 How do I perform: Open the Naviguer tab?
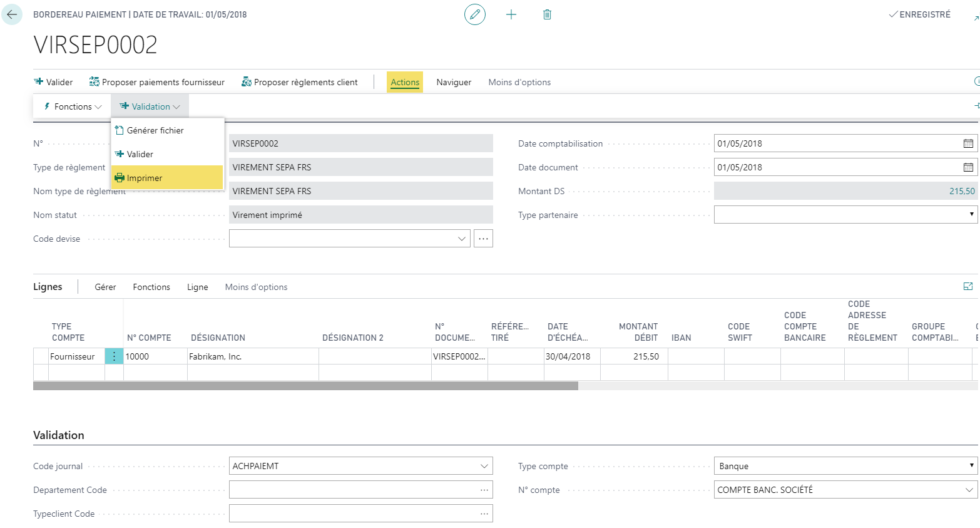click(x=454, y=82)
